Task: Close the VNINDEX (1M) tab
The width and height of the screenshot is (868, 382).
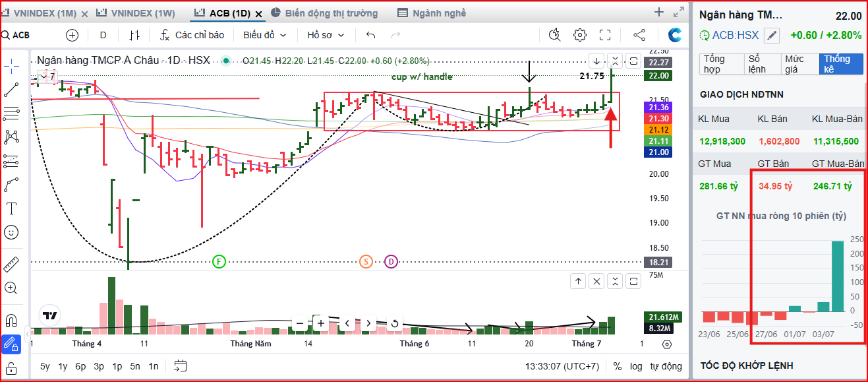Action: coord(84,14)
